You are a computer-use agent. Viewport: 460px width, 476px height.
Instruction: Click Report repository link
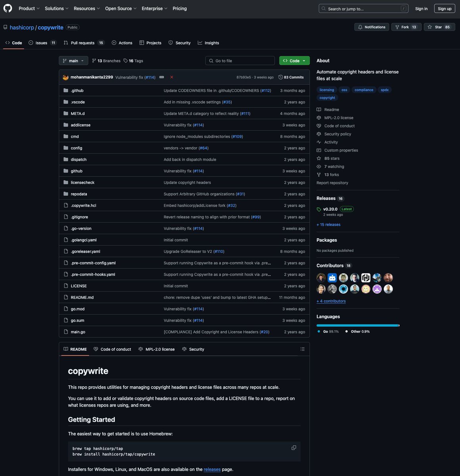[x=332, y=183]
